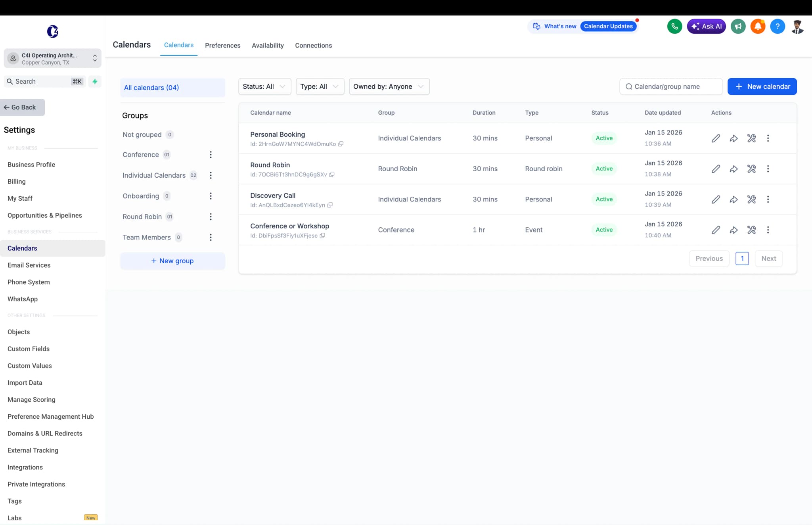Open the Type: All filter dropdown
The width and height of the screenshot is (812, 525).
pos(320,86)
